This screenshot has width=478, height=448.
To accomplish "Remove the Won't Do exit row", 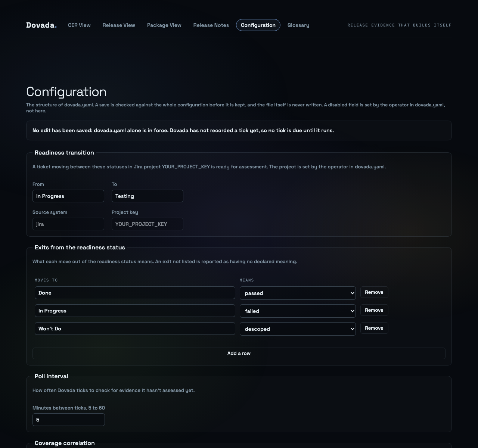I will coord(374,328).
